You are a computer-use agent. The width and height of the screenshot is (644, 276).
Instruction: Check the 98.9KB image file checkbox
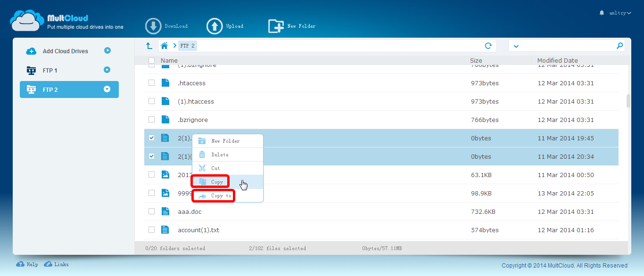tap(151, 193)
